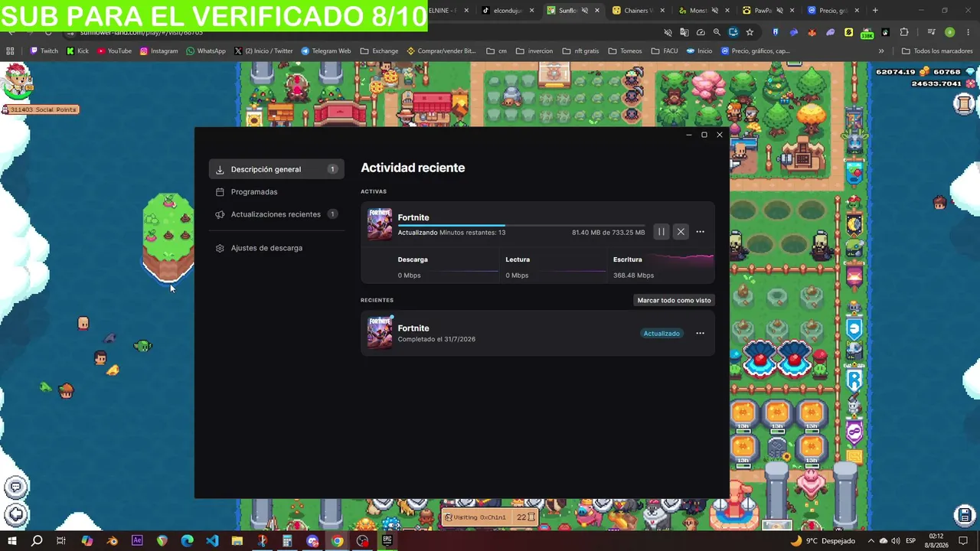This screenshot has width=980, height=551.
Task: Open the Twitch bookmark
Action: pos(44,51)
